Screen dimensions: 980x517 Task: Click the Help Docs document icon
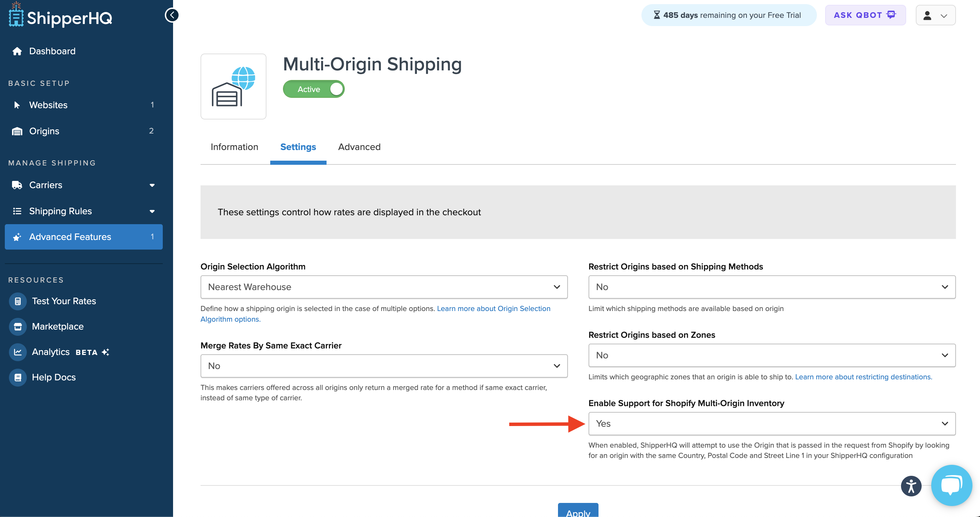tap(18, 377)
